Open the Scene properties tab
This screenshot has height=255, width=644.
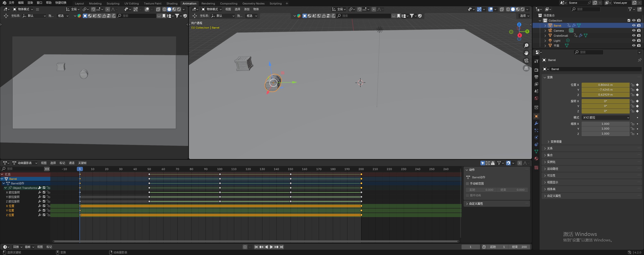coord(536,91)
